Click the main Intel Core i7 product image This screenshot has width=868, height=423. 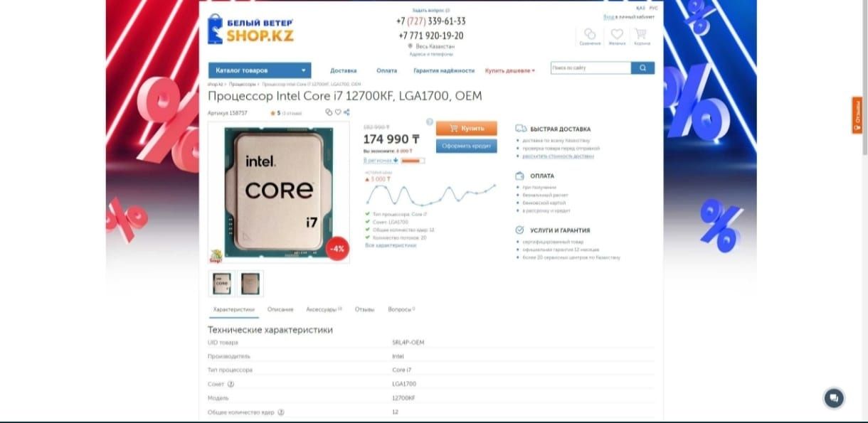[x=279, y=191]
